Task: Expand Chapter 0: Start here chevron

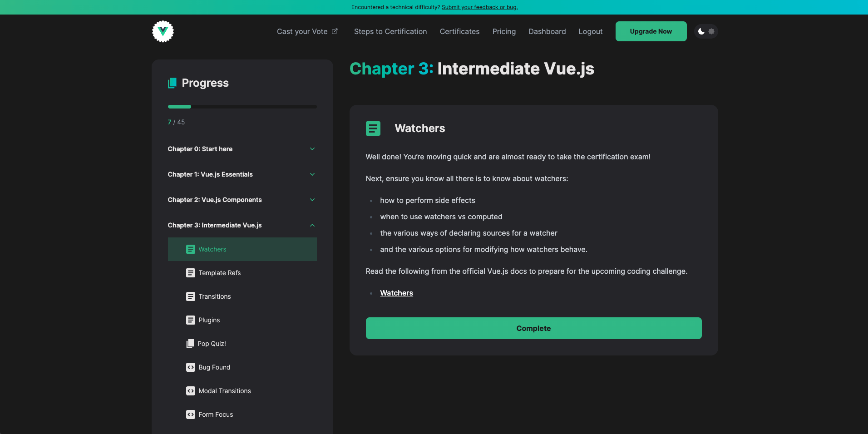Action: point(312,149)
